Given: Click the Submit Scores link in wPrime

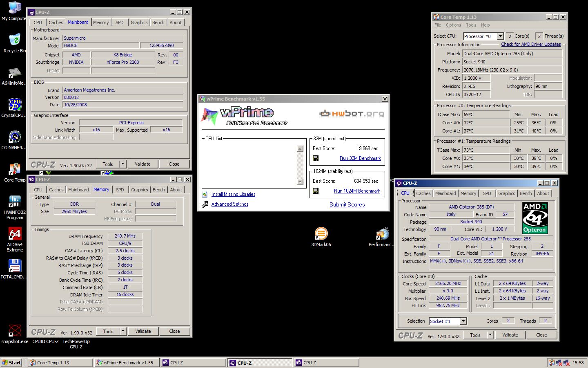Looking at the screenshot, I should pyautogui.click(x=347, y=204).
